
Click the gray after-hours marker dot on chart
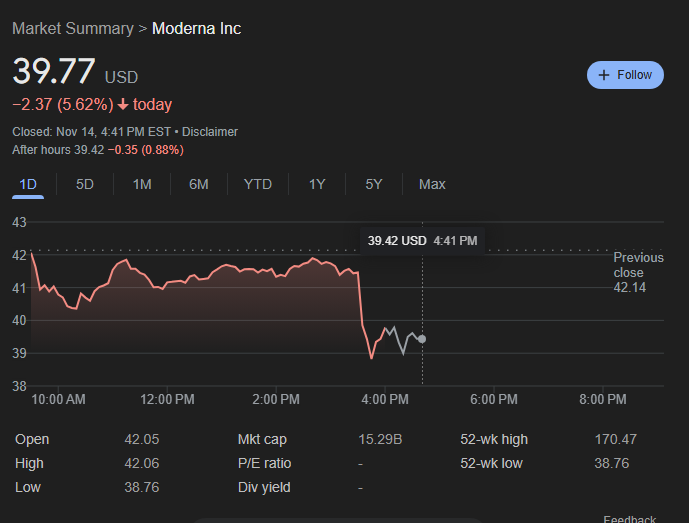[x=422, y=339]
